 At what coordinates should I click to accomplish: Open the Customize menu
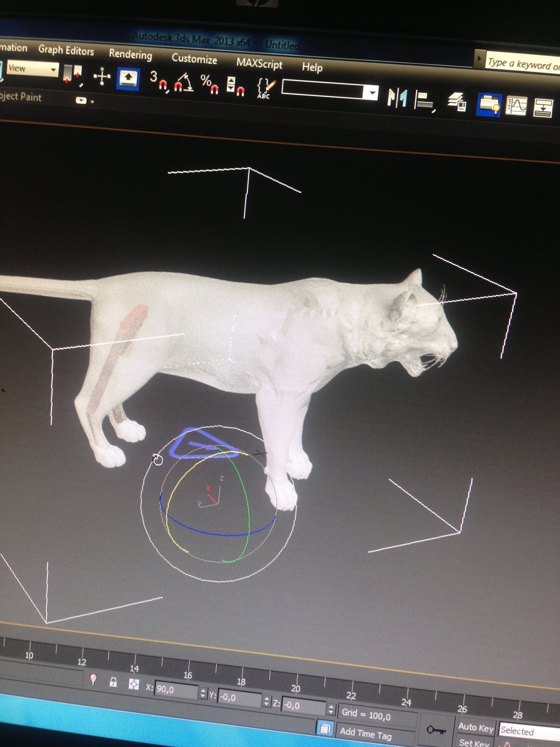pos(194,59)
